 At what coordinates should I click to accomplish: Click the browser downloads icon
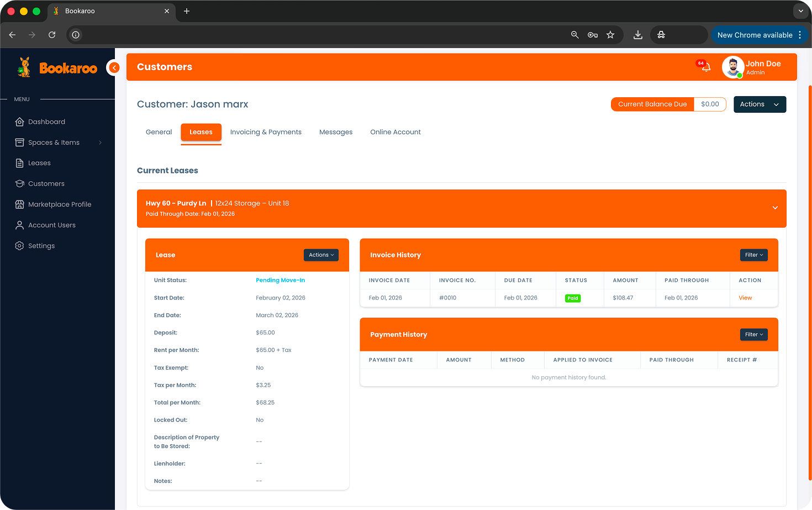tap(637, 35)
